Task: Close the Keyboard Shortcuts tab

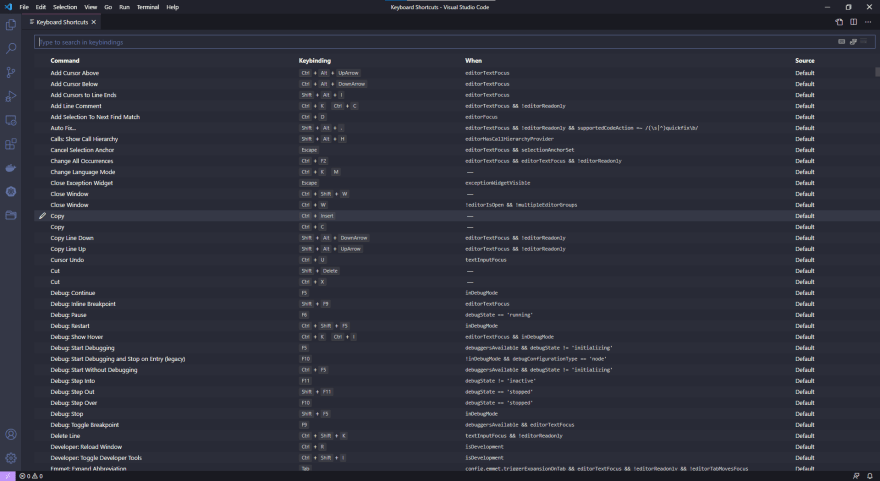Action: tap(94, 22)
